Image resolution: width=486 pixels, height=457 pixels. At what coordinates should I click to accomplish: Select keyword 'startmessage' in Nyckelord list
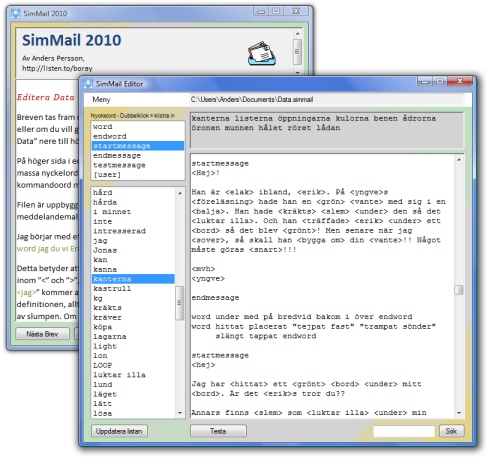coord(138,146)
